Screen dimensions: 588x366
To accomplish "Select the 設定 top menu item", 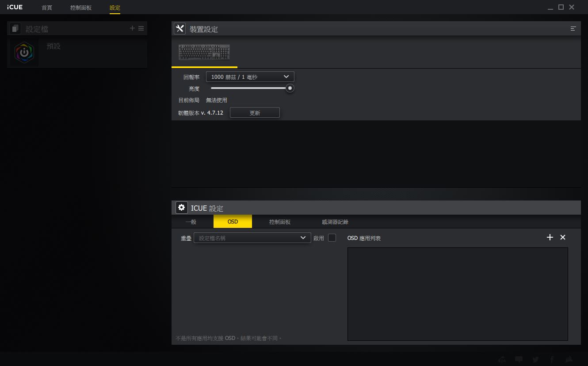I will [115, 8].
